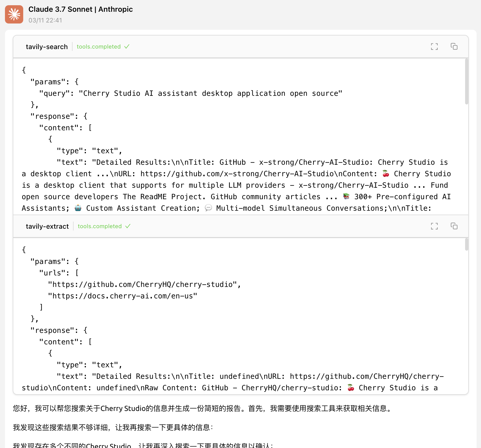This screenshot has width=481, height=448.
Task: Click the "urls": [ line in tavily-extract
Action: click(x=59, y=273)
